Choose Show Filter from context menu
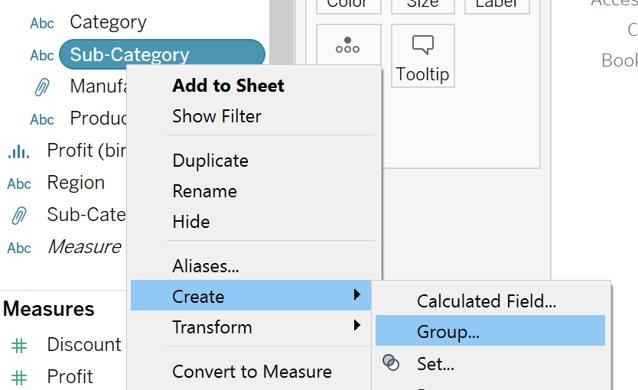Viewport: 638px width, 390px height. click(217, 116)
